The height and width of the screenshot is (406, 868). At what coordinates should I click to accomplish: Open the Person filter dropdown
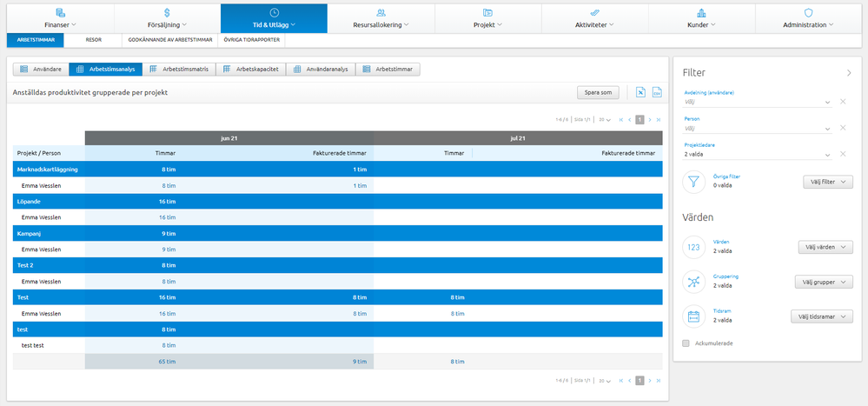tap(758, 128)
